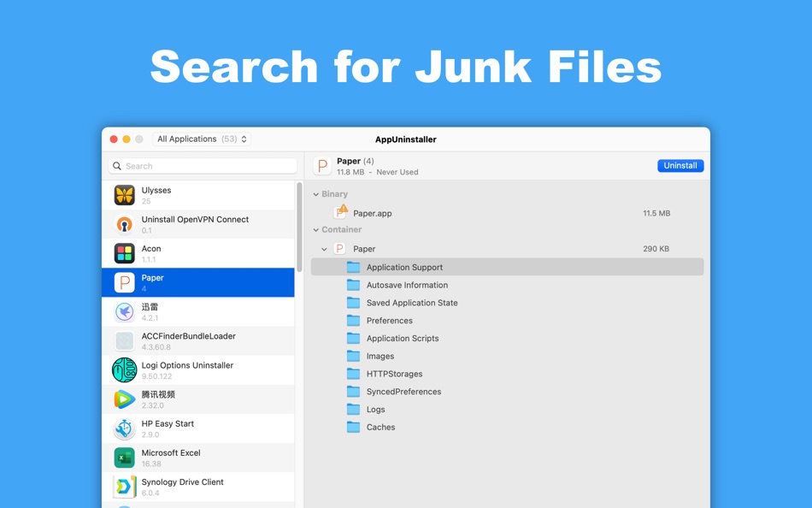Select Synology Drive Client in list

[198, 487]
